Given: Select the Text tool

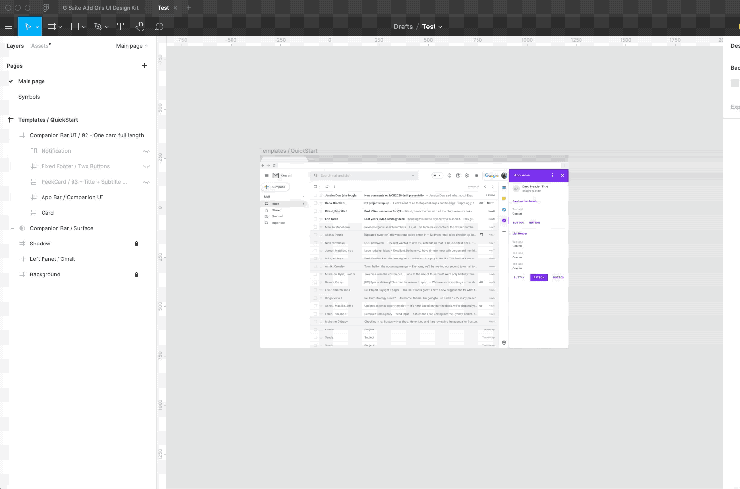Looking at the screenshot, I should click(x=121, y=26).
